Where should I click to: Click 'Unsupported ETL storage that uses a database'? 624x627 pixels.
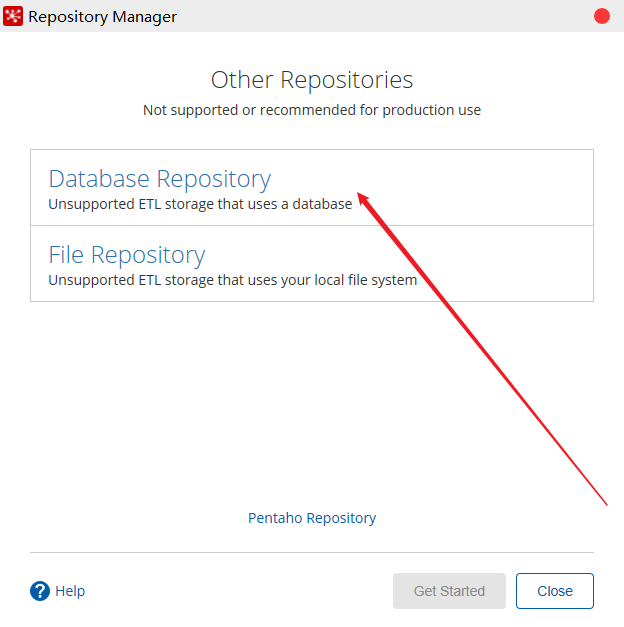(200, 204)
